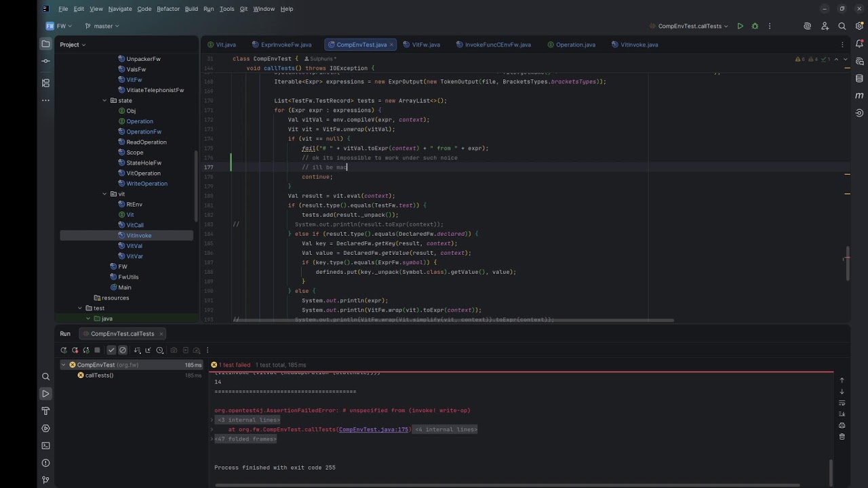The image size is (868, 488).
Task: Open the master branch dropdown
Action: click(102, 26)
